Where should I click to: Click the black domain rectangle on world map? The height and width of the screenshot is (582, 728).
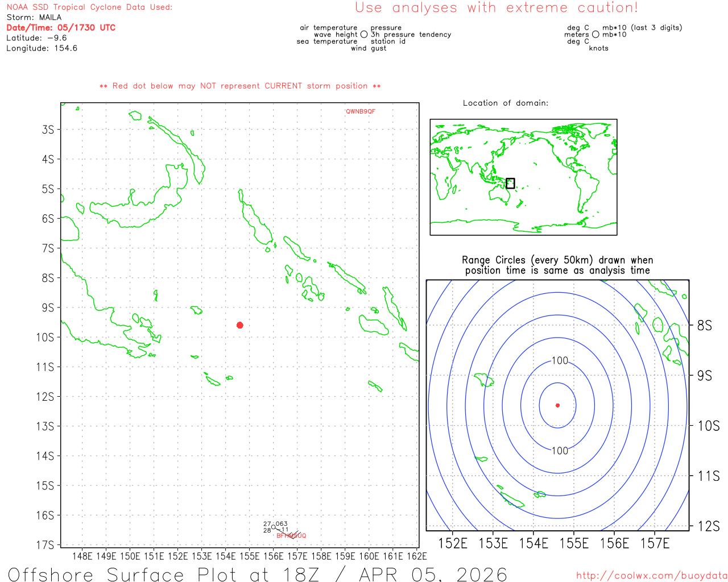coord(510,183)
